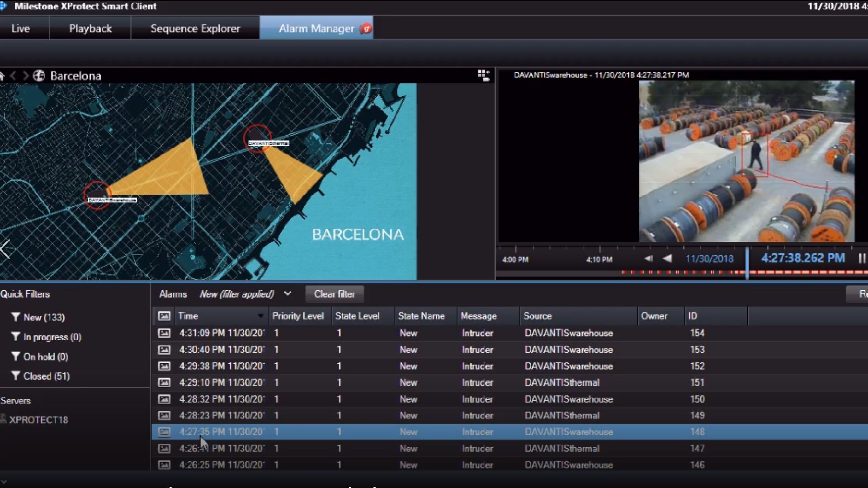This screenshot has width=868, height=488.
Task: Select alarm at 4:29:38 PM
Action: [509, 366]
